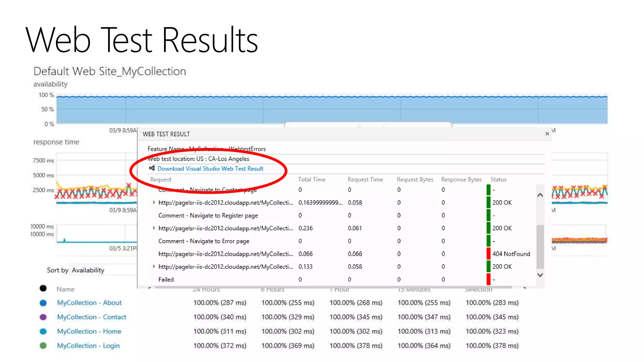Click the 0.236 total time value

[x=306, y=228]
